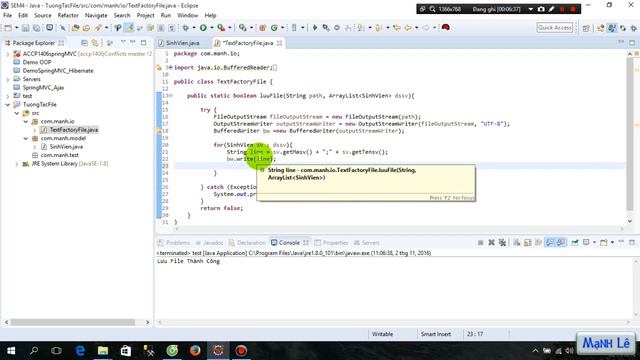Click the New Java Package icon
640x360 pixels.
click(262, 28)
